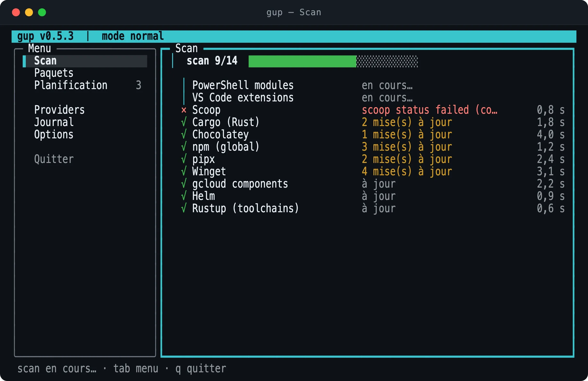Click the red failed cross beside Scoop
588x381 pixels.
point(183,110)
